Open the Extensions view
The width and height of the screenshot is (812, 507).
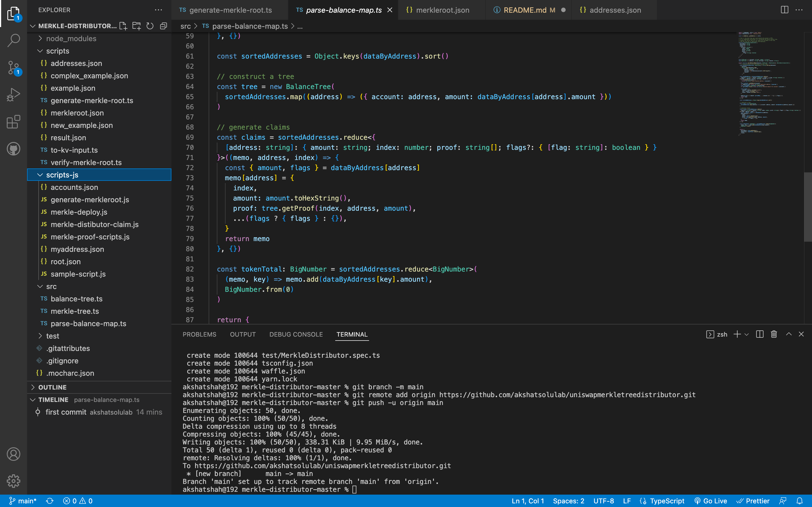coord(13,122)
